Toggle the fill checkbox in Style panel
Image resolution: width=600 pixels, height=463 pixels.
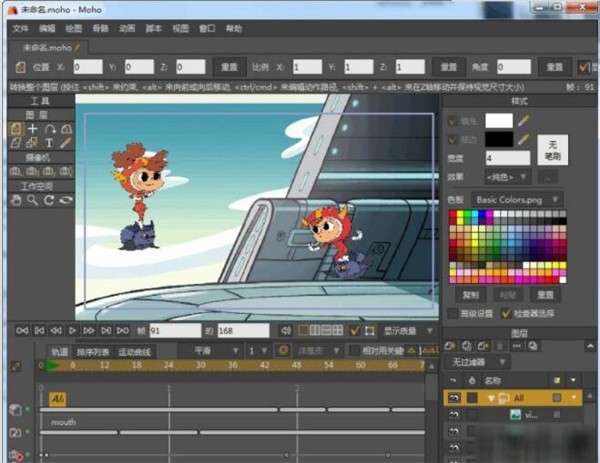tap(453, 121)
